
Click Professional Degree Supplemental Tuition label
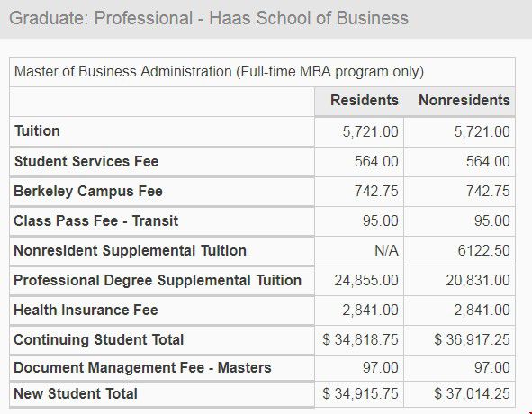click(x=158, y=280)
